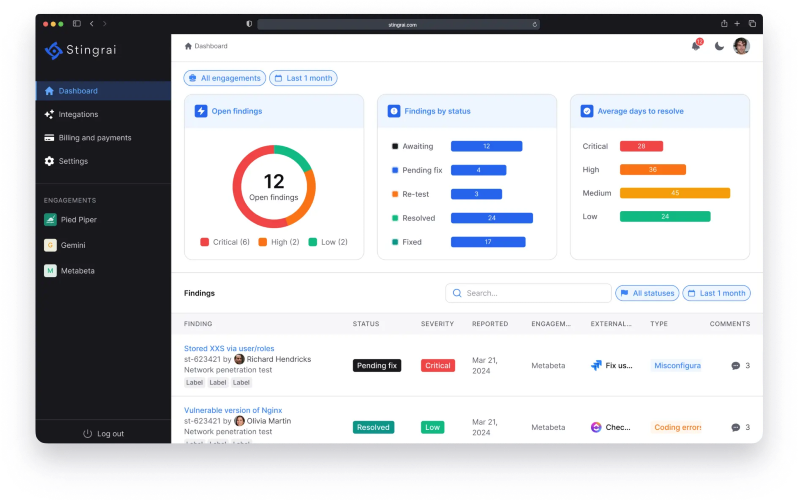
Task: Click the Jira icon for Fix us... link
Action: coord(596,366)
